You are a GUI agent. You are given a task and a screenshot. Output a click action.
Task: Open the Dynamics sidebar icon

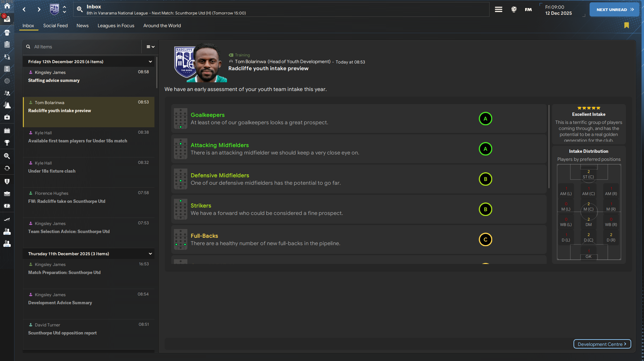pos(7,57)
